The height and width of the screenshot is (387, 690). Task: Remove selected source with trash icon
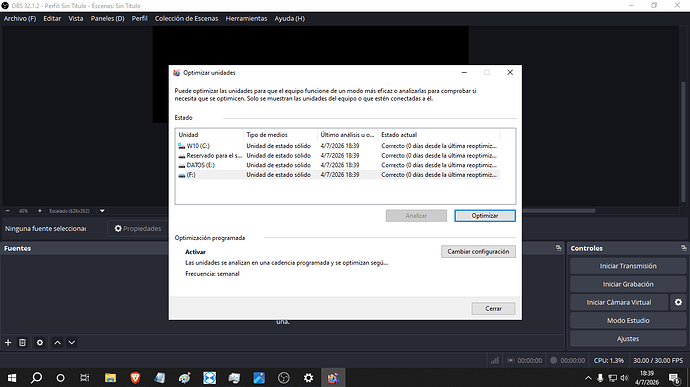(x=22, y=343)
